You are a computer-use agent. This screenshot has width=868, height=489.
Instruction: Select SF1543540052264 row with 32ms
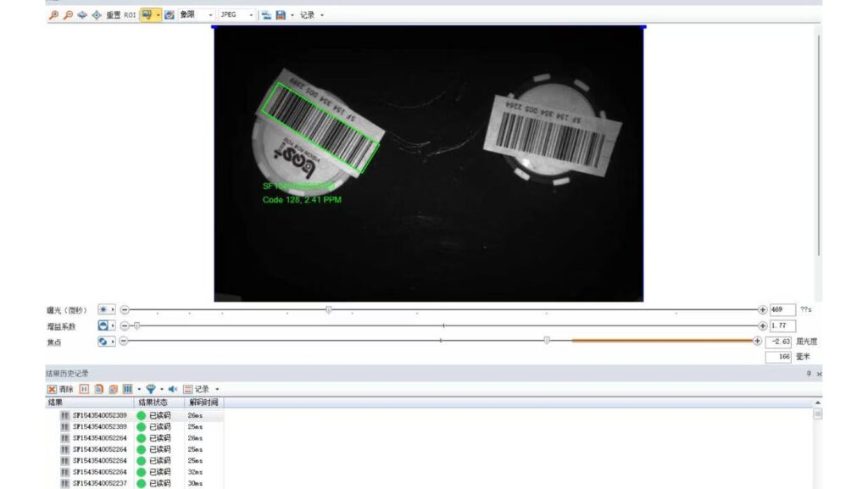[135, 472]
